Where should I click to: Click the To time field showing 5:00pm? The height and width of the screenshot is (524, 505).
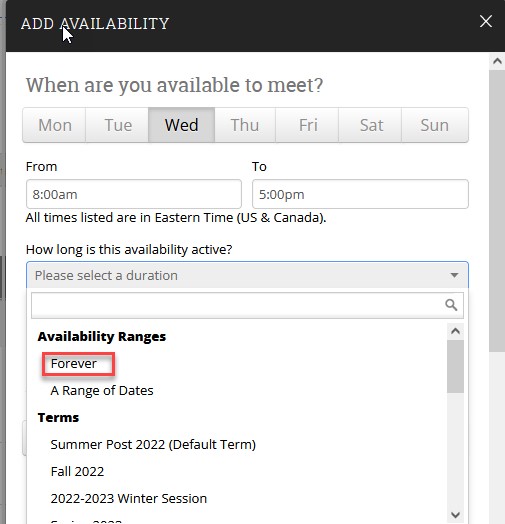360,194
